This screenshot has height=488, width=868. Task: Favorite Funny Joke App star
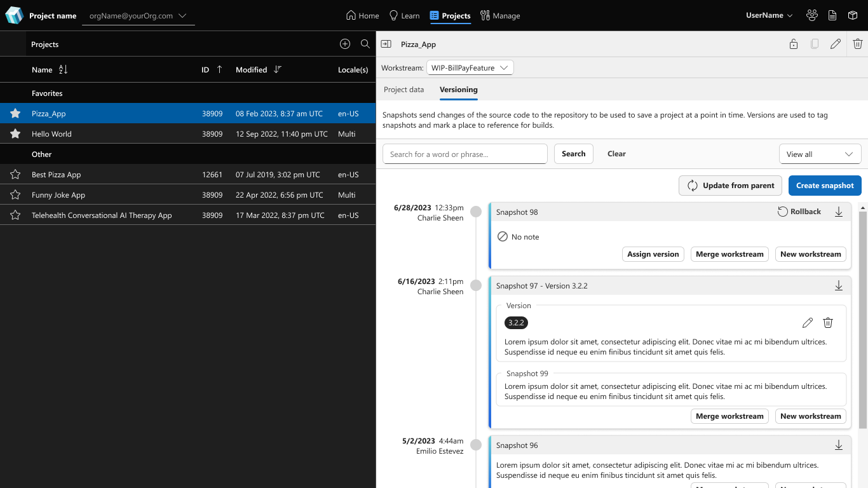click(15, 195)
